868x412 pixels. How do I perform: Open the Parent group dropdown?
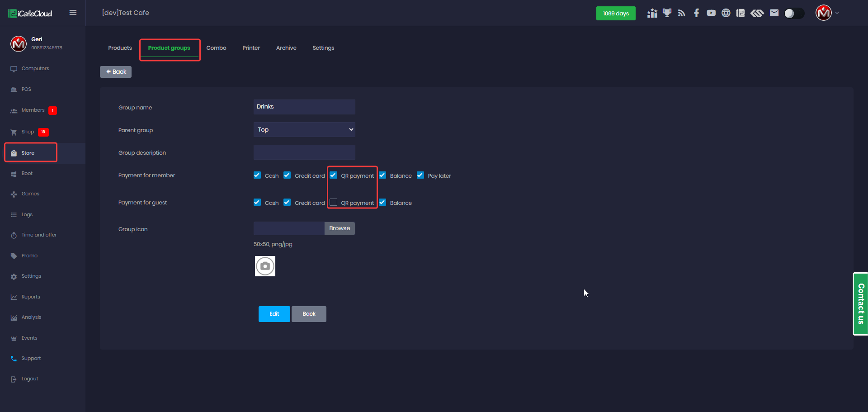[304, 130]
